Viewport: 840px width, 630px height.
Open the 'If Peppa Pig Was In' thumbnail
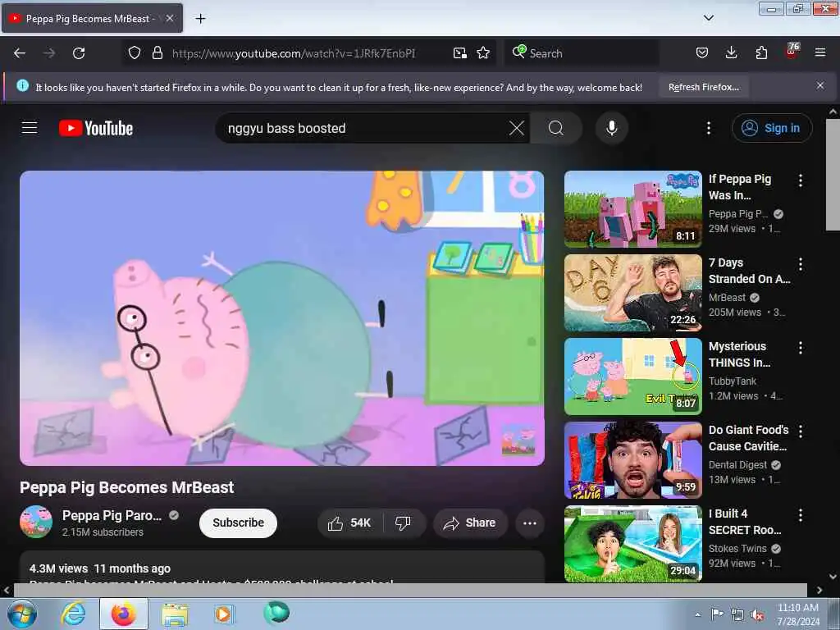pos(632,209)
